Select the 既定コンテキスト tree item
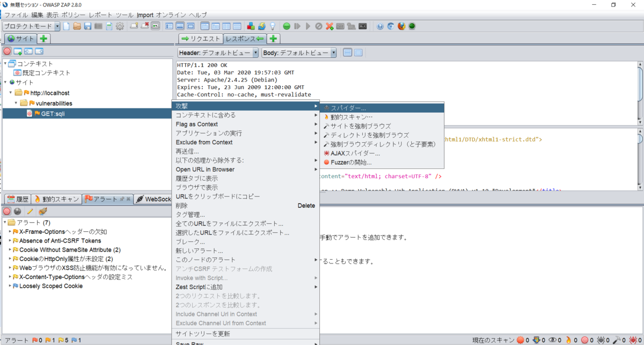Screen dimensions: 644x345 42,72
